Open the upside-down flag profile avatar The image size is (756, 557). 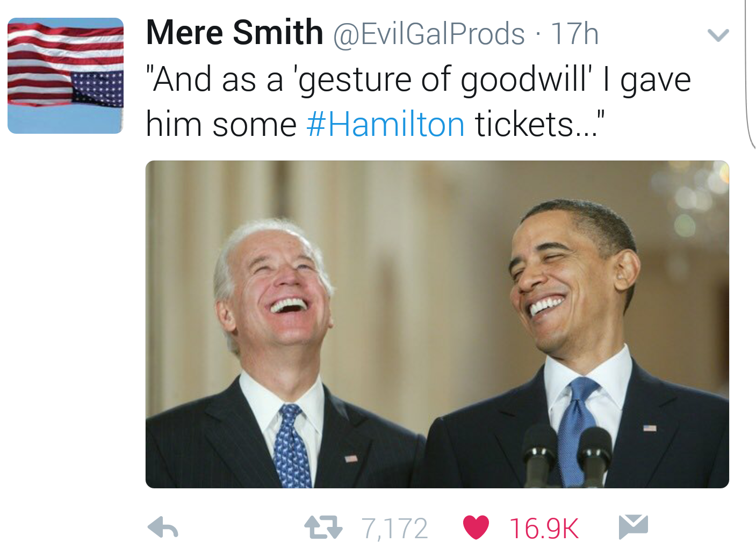coord(66,76)
